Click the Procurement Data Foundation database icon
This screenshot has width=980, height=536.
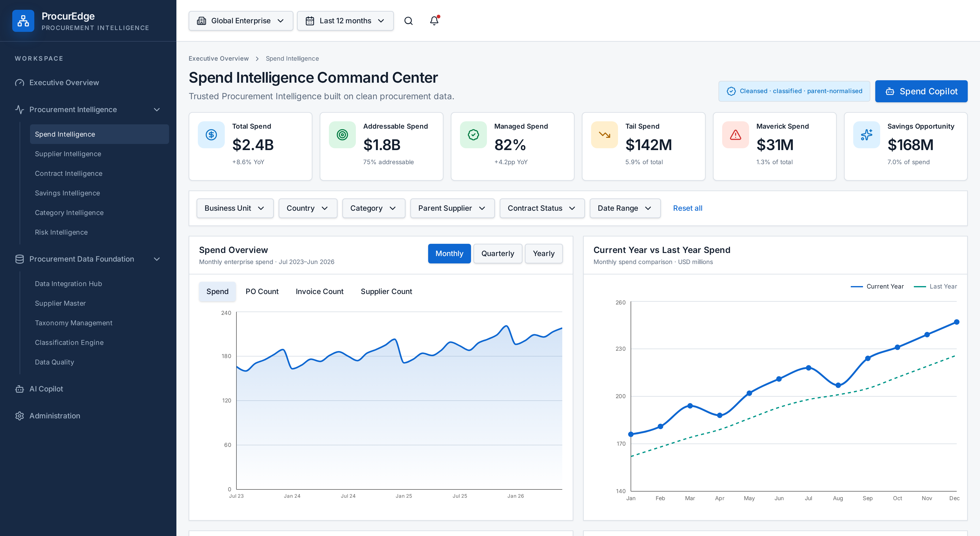coord(19,259)
